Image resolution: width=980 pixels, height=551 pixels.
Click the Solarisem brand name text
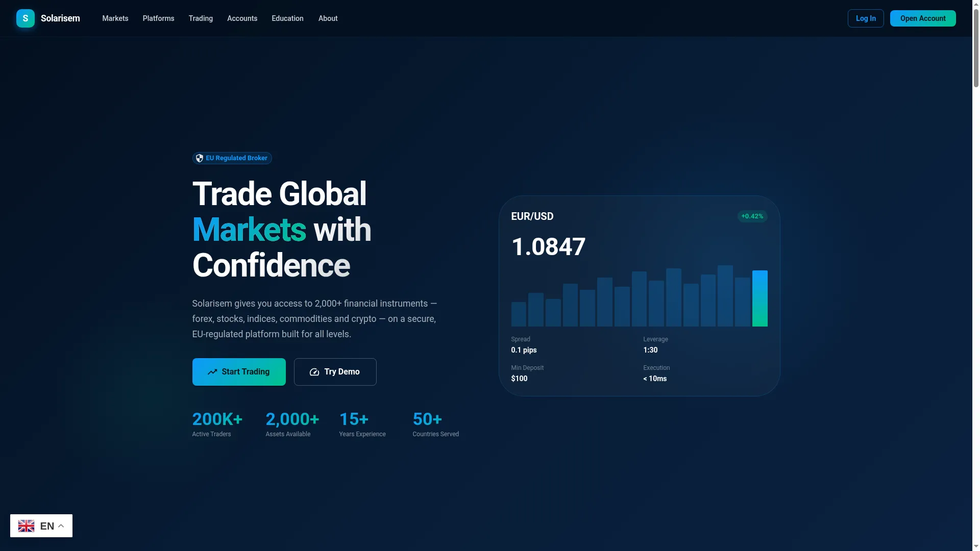(x=60, y=18)
